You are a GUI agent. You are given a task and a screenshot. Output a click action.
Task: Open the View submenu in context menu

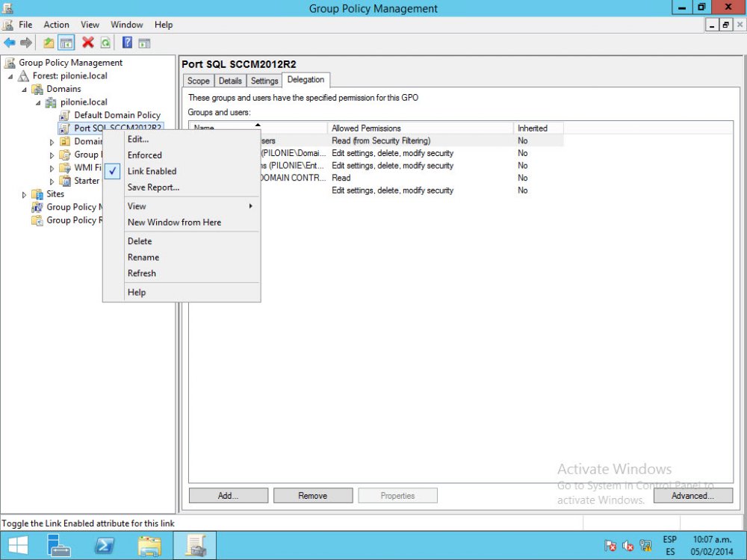182,206
